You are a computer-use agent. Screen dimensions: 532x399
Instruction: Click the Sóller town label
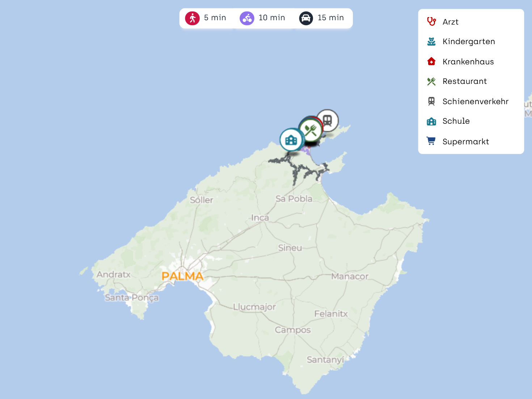coord(202,200)
